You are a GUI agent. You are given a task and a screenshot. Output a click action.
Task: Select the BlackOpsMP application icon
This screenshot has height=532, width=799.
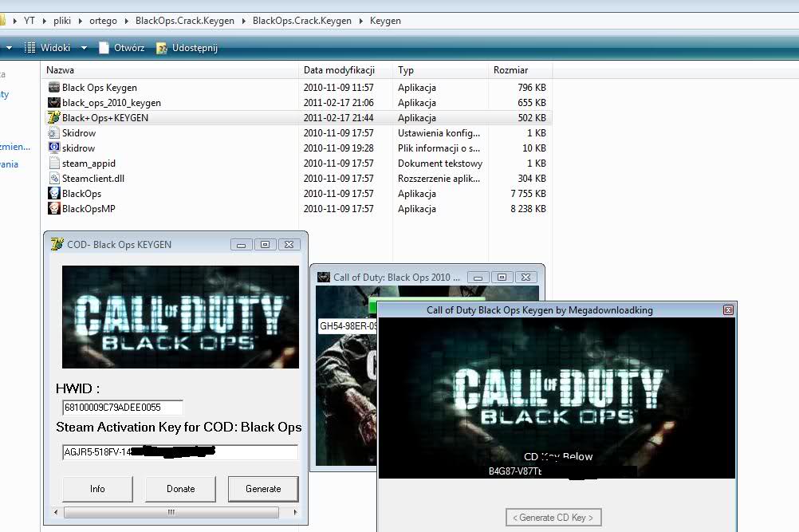(x=54, y=208)
